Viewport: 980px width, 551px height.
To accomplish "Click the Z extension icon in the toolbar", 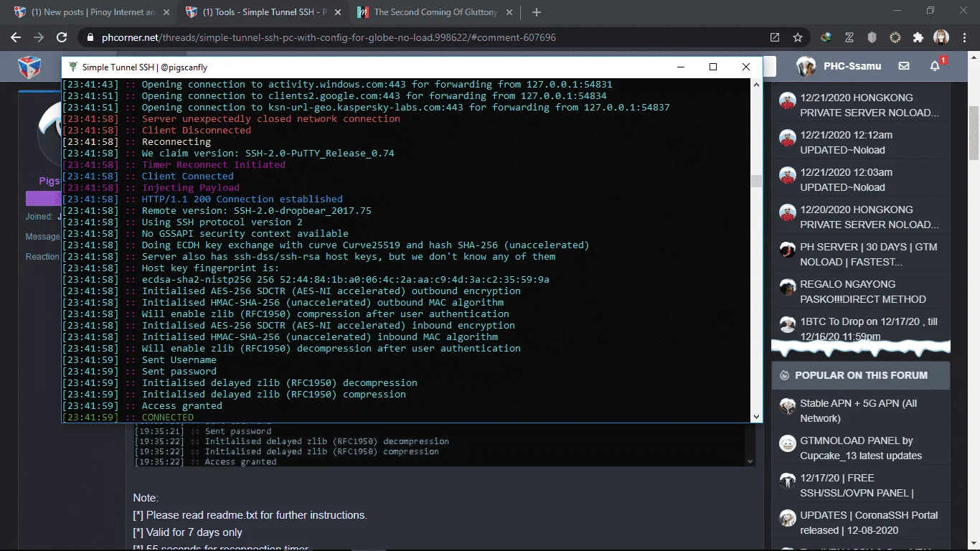I will tap(849, 37).
